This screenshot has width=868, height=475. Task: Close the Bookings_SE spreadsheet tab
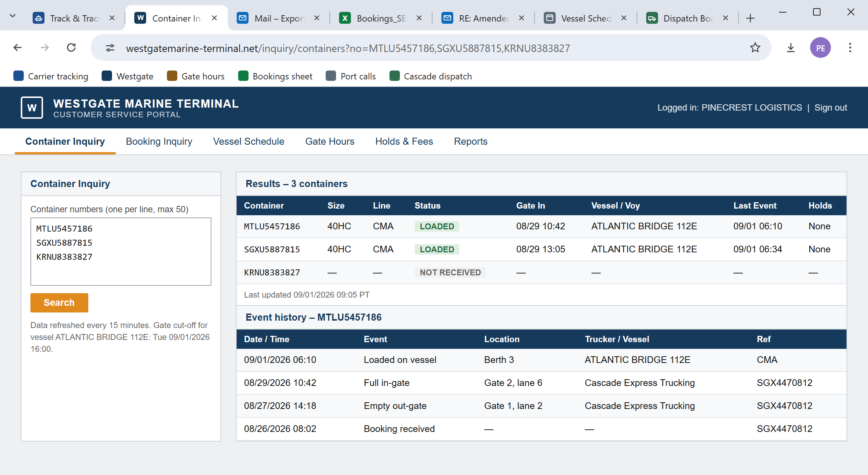(x=419, y=18)
